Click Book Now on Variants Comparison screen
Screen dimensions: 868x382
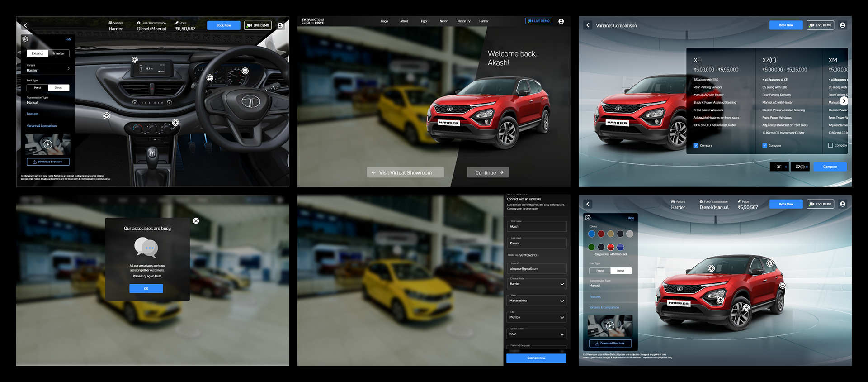[x=786, y=25]
